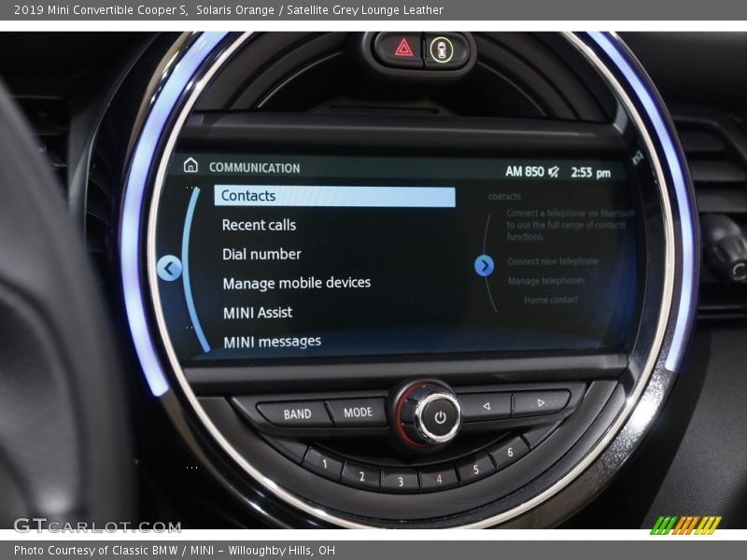Image resolution: width=747 pixels, height=560 pixels.
Task: Push preset button 4
Action: pyautogui.click(x=439, y=479)
